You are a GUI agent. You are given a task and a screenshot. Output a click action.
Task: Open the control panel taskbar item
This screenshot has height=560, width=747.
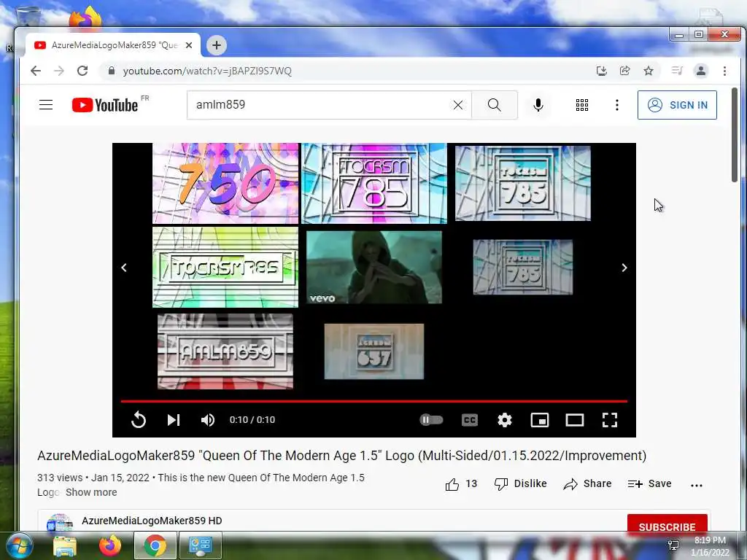pos(200,545)
